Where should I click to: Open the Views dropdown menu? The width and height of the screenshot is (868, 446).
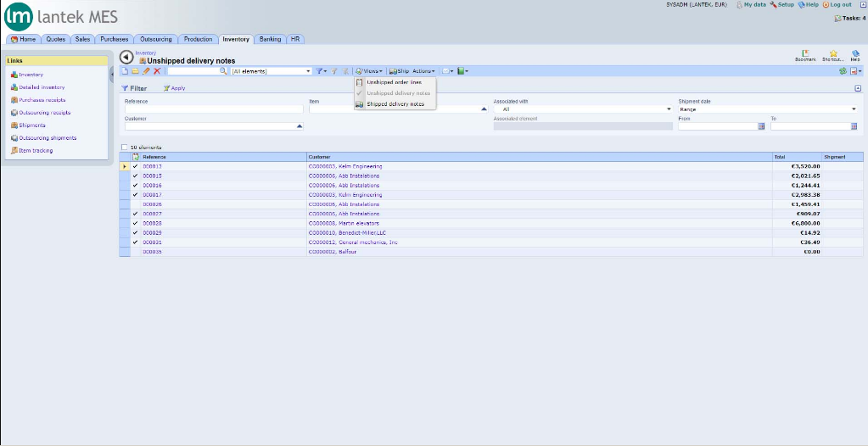[369, 71]
